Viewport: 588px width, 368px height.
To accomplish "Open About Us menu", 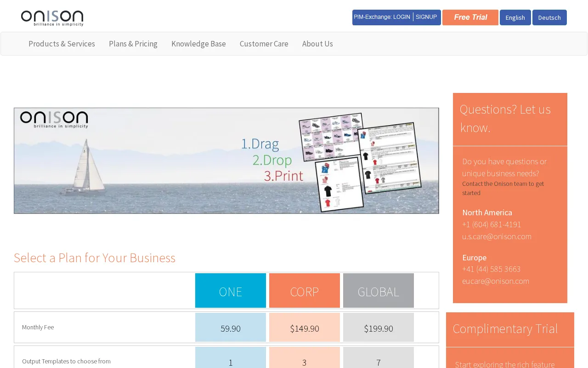I will (x=317, y=44).
